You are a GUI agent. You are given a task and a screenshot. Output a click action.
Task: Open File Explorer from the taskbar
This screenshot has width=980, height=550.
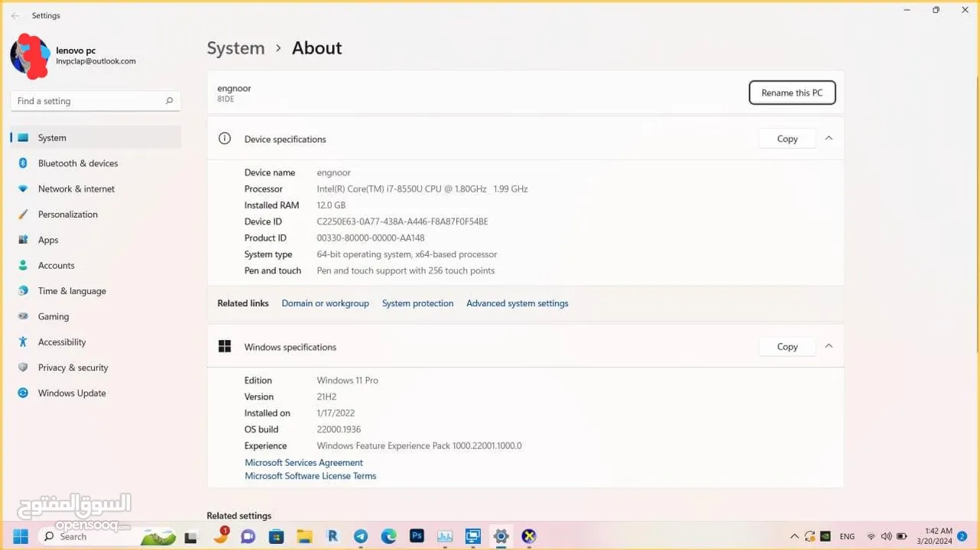(304, 536)
